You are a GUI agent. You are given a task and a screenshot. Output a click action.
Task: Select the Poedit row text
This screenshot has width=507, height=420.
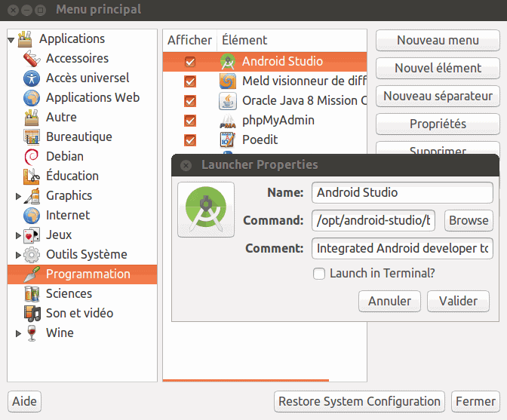260,140
